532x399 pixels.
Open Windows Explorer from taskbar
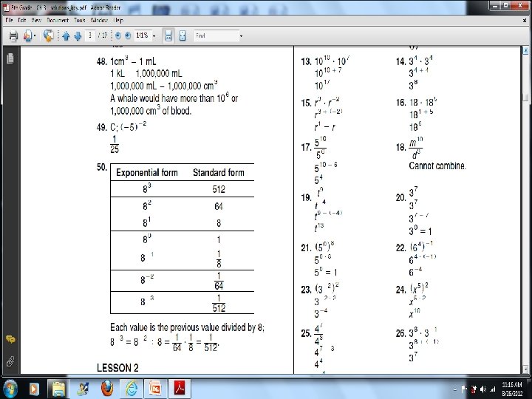[x=58, y=389]
